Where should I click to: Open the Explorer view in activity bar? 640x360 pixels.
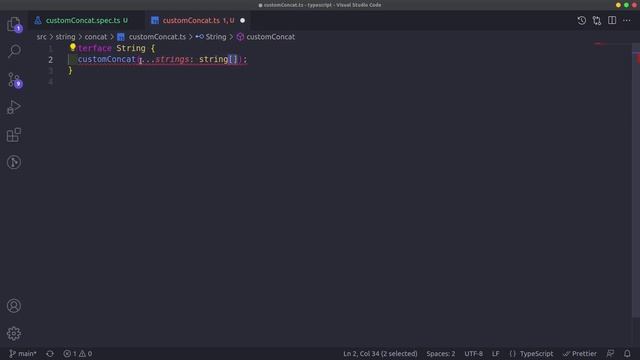14,24
